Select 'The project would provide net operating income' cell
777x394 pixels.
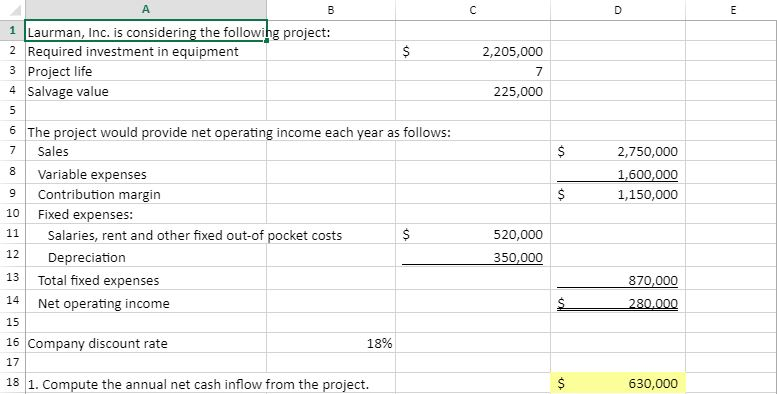click(146, 131)
